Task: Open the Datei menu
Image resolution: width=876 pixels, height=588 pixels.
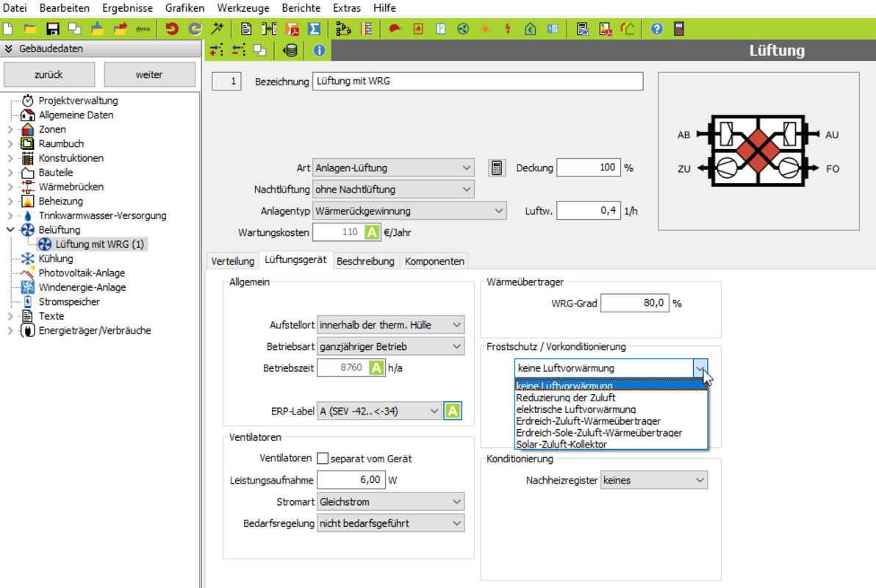Action: point(15,8)
